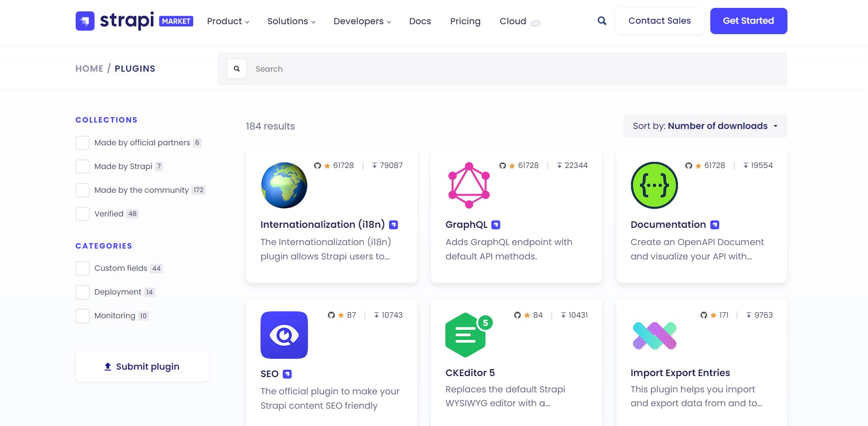Image resolution: width=868 pixels, height=426 pixels.
Task: Click download icon next to 79087
Action: pyautogui.click(x=375, y=166)
